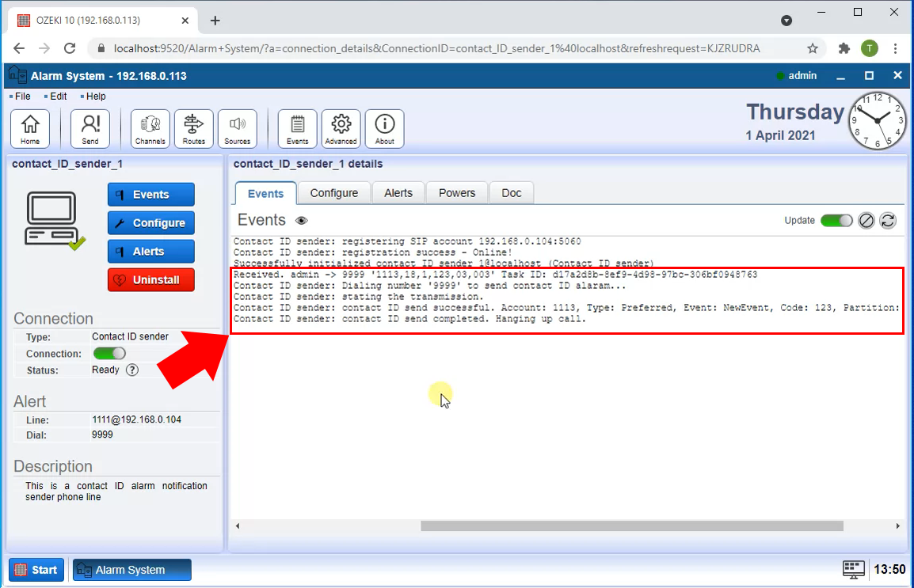Screen dimensions: 914x588
Task: Switch to the Alerts tab
Action: coord(398,192)
